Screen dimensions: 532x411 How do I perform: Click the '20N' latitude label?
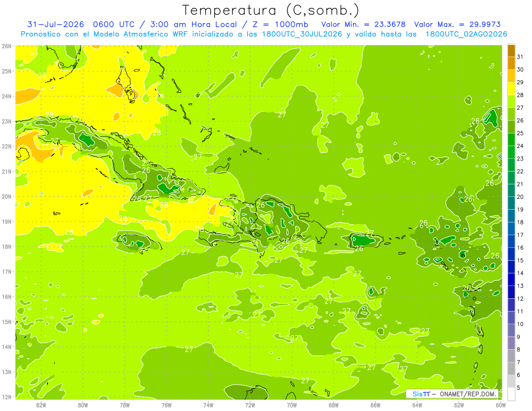[x=7, y=196]
